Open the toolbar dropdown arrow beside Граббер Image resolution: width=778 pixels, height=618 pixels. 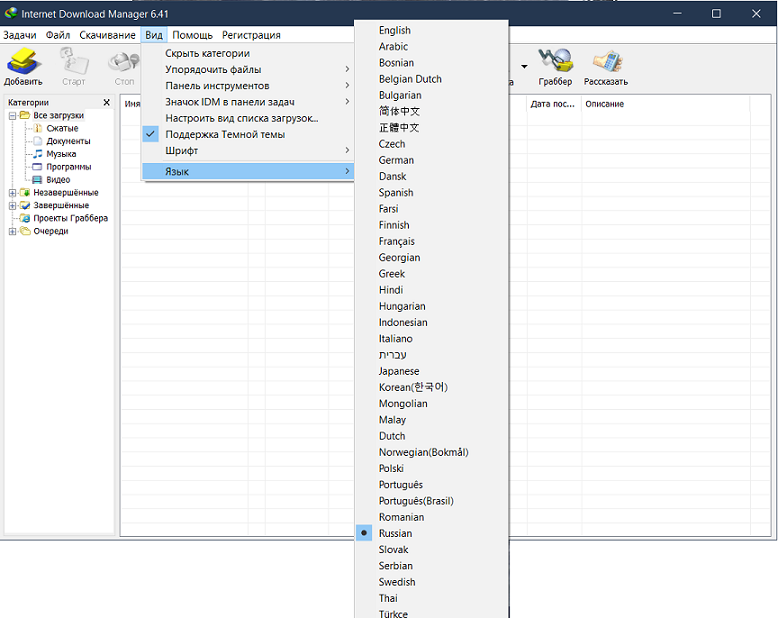524,66
